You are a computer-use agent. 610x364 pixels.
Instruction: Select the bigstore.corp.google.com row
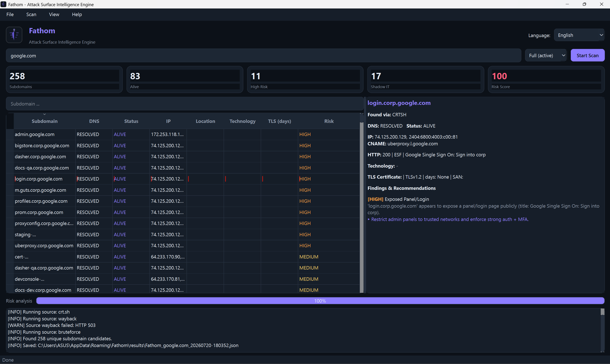coord(183,146)
